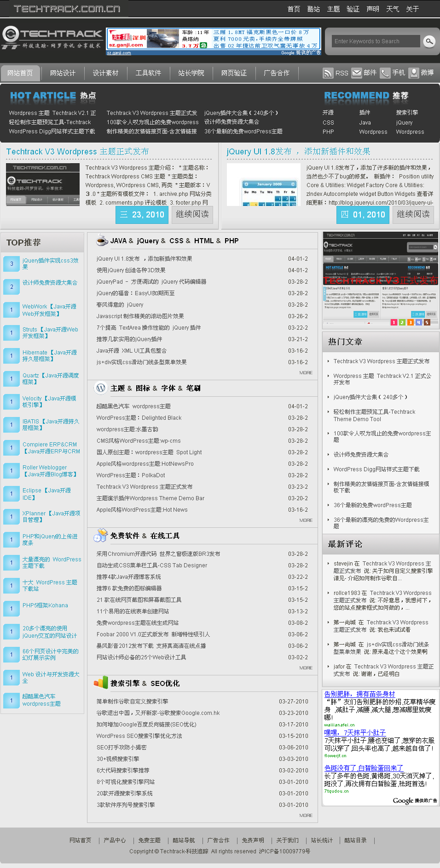This screenshot has height=868, width=440.
Task: Select slide 2 in the sidebar slideshow
Action: pyautogui.click(x=402, y=323)
